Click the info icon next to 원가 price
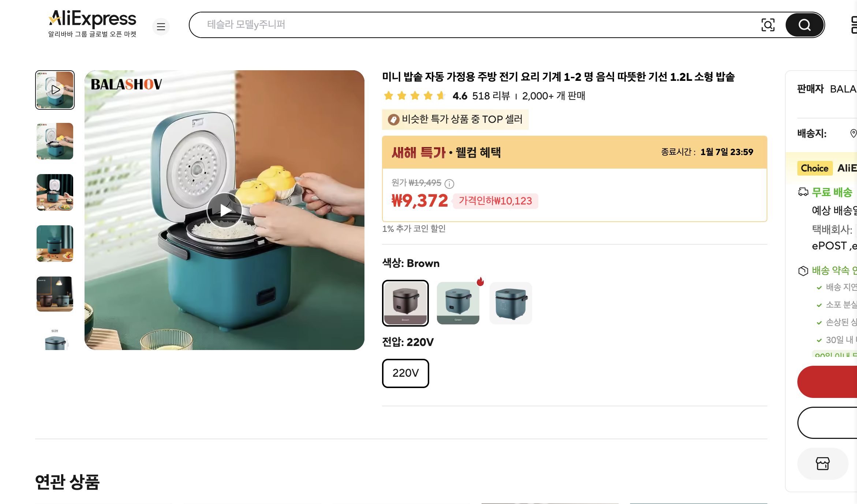The image size is (857, 504). 449,184
